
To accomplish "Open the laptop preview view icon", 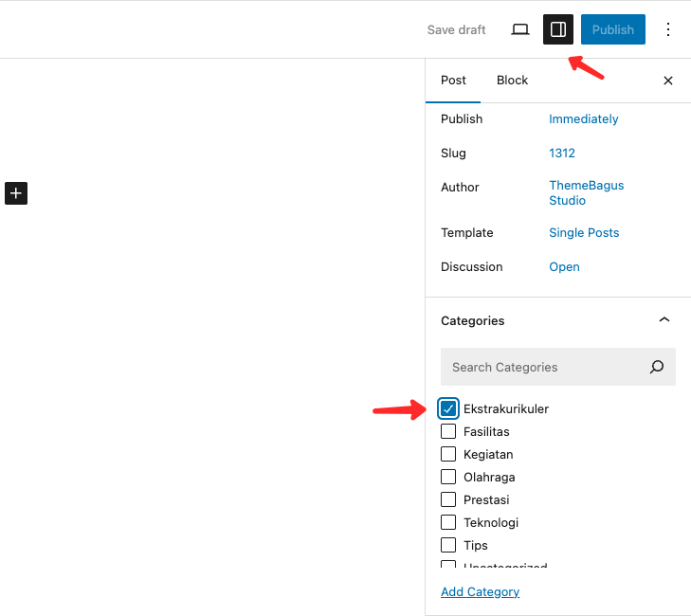I will pyautogui.click(x=520, y=29).
